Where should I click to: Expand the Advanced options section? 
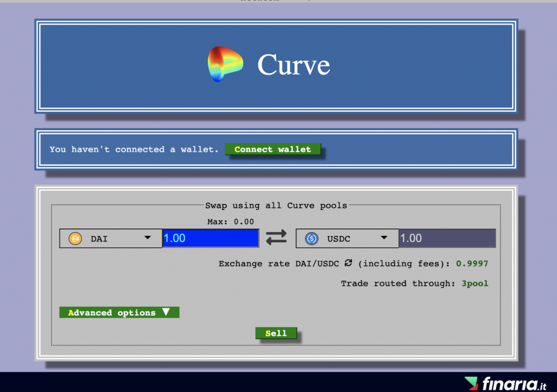click(119, 313)
